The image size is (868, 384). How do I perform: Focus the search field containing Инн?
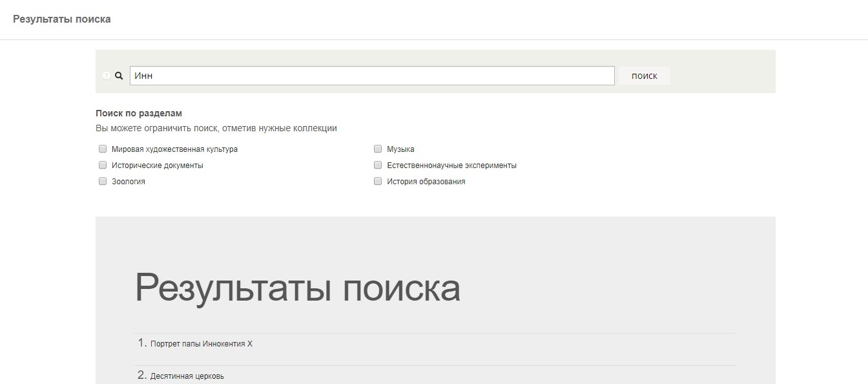point(372,76)
